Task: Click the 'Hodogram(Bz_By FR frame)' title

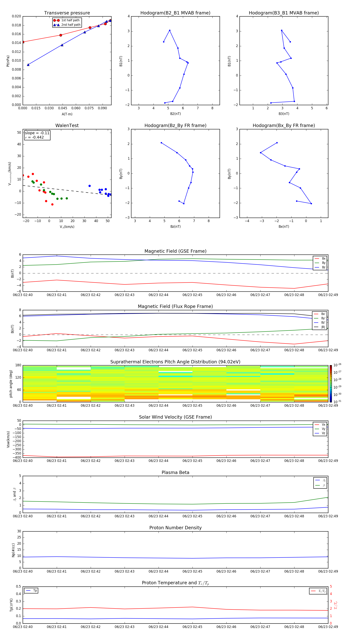Action: (x=175, y=125)
